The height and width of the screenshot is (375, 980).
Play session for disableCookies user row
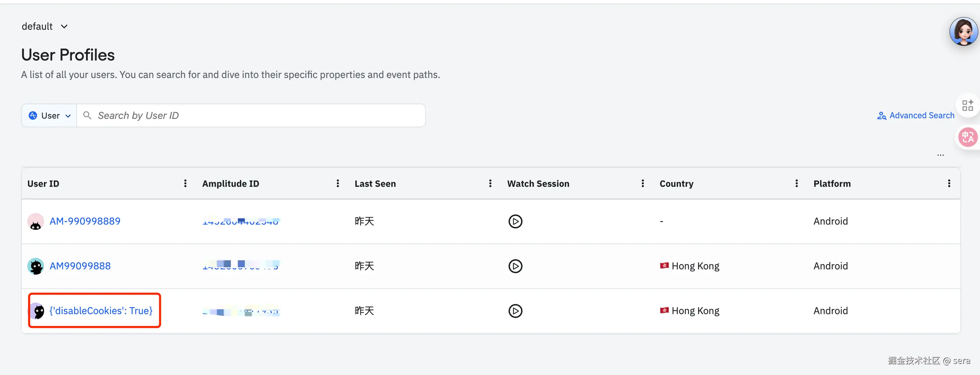(515, 311)
